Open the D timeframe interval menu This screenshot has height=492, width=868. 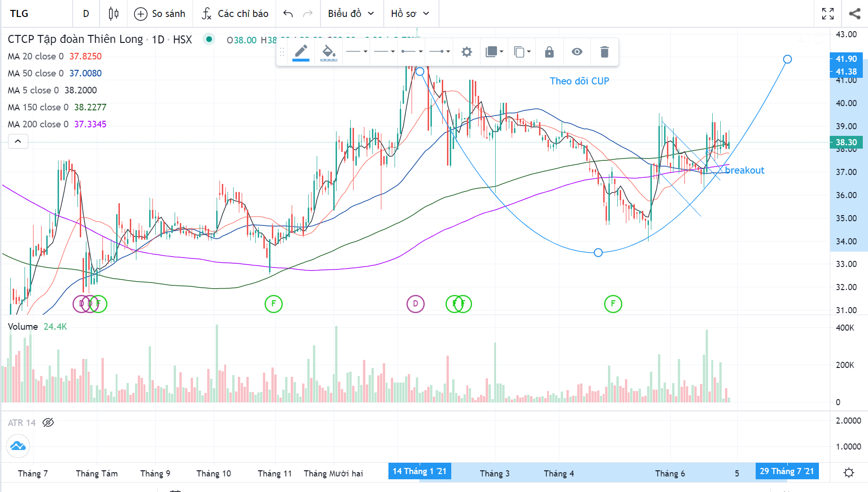86,14
